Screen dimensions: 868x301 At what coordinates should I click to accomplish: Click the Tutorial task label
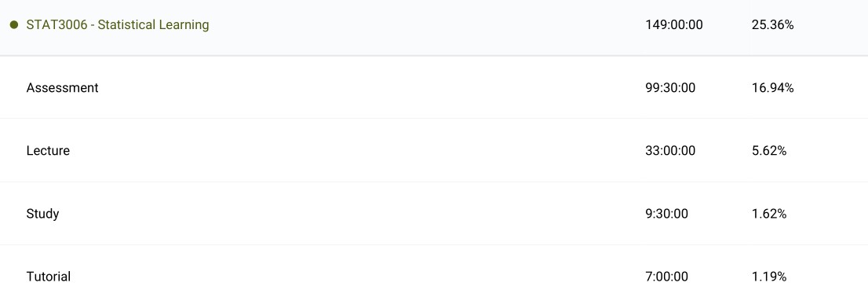coord(49,276)
